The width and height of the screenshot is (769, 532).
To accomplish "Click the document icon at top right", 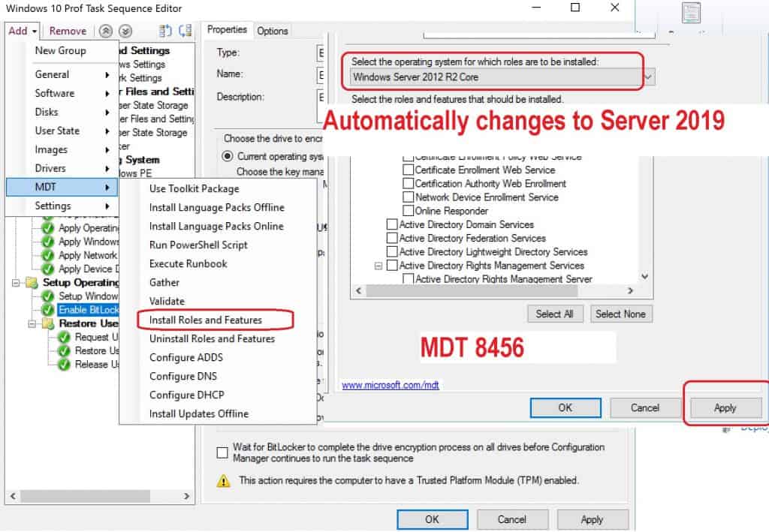I will click(691, 12).
